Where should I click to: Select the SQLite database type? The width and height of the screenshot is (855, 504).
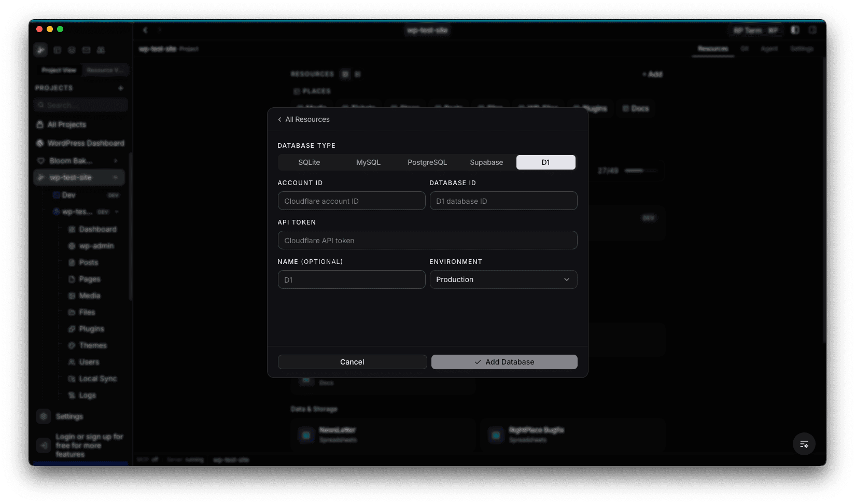point(309,162)
